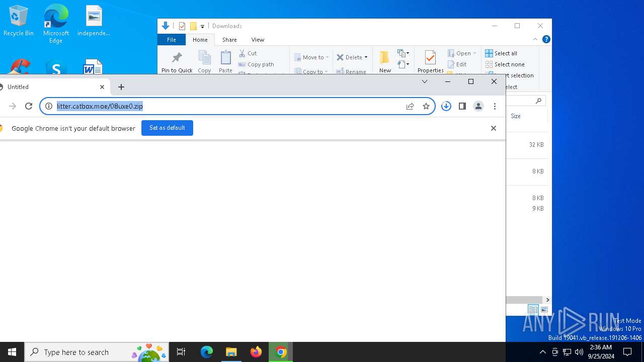Share this page icon in address bar

(410, 106)
